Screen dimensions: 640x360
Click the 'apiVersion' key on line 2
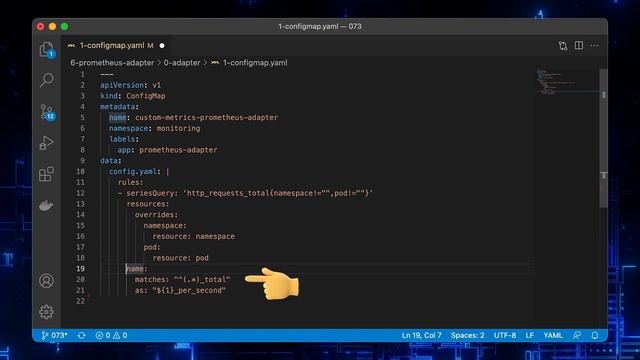click(122, 85)
